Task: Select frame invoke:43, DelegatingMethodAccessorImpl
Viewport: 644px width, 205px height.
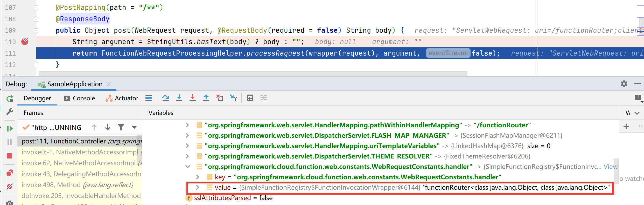Action: point(80,174)
